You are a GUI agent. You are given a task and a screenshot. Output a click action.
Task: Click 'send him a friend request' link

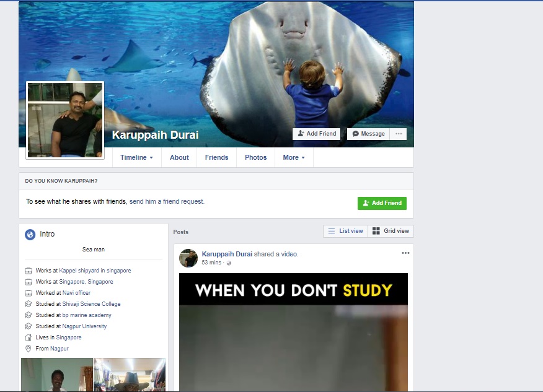(167, 201)
